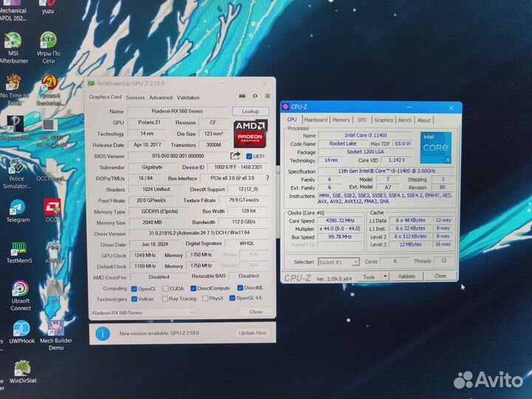Toggle the Vulkan checkbox
Viewport: 532px width, 399px height.
point(134,299)
